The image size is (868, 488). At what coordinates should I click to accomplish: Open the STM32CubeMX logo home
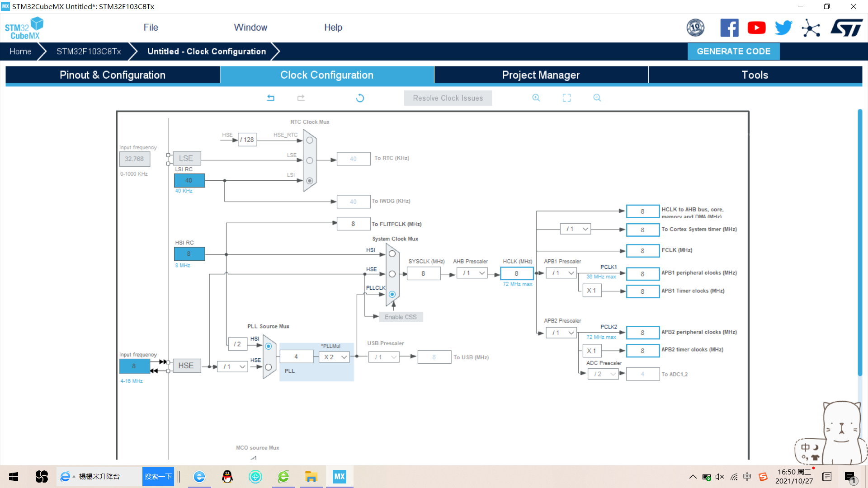click(x=24, y=28)
